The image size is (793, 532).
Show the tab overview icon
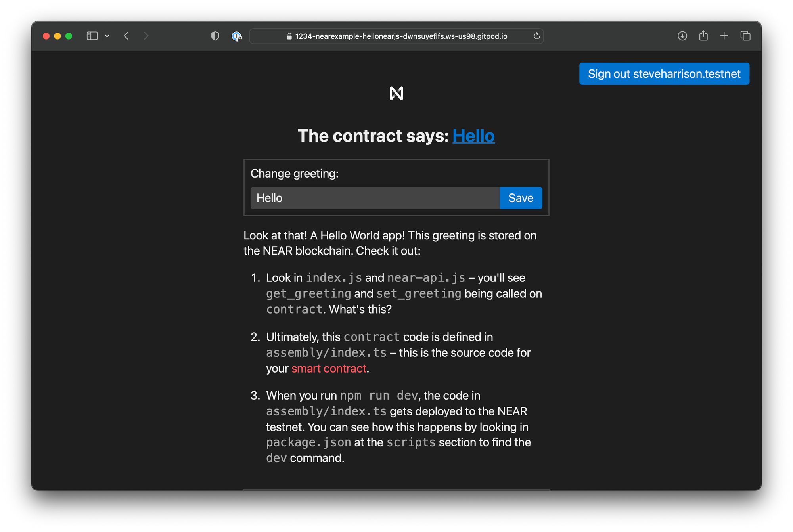[x=745, y=36]
